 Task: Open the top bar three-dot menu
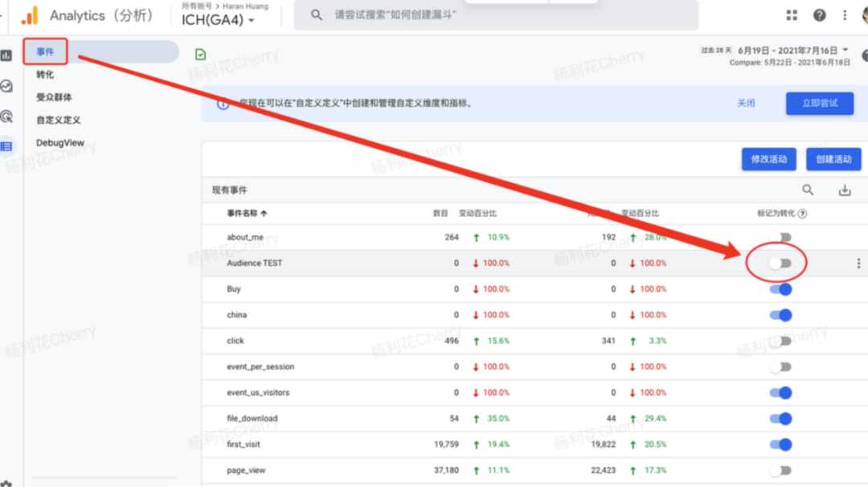(x=845, y=15)
